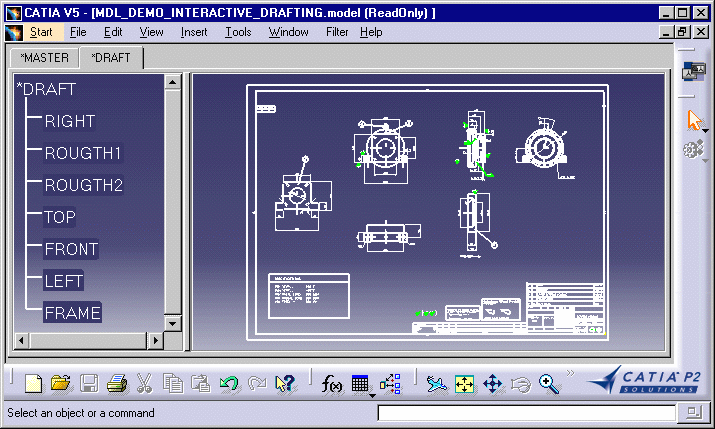715x429 pixels.
Task: Open the Tools menu
Action: pos(238,32)
